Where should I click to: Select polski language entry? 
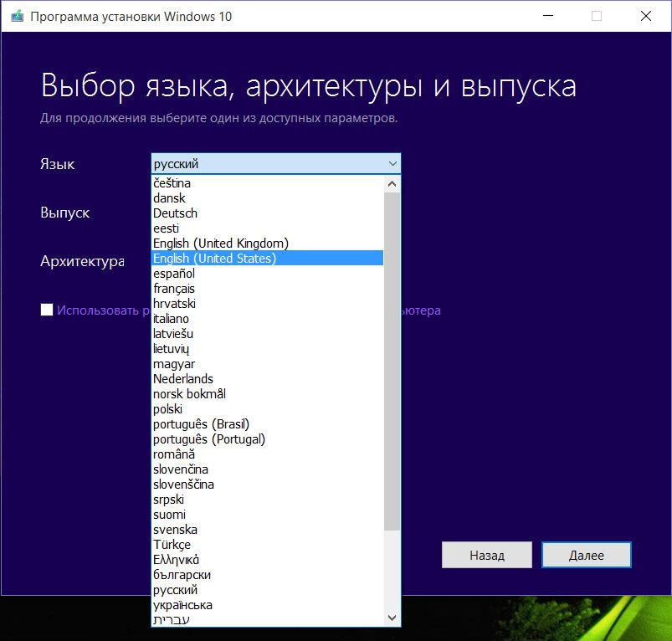coord(268,408)
